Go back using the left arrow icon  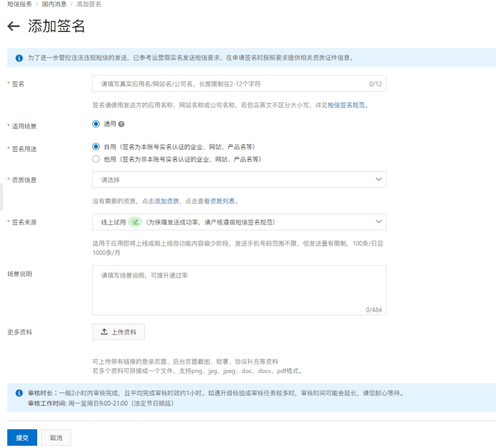pos(13,26)
